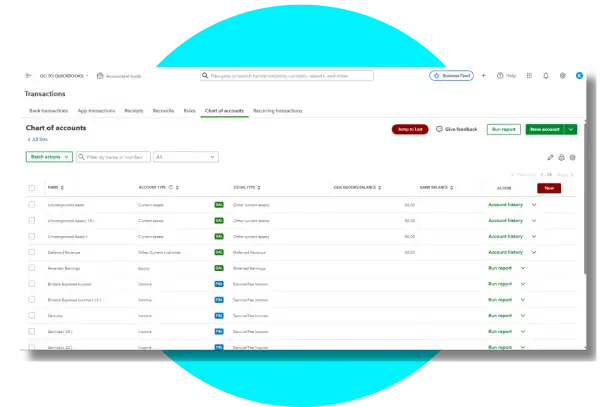Screen dimensions: 600x407
Task: Click the speech bubble feedback icon
Action: click(439, 129)
